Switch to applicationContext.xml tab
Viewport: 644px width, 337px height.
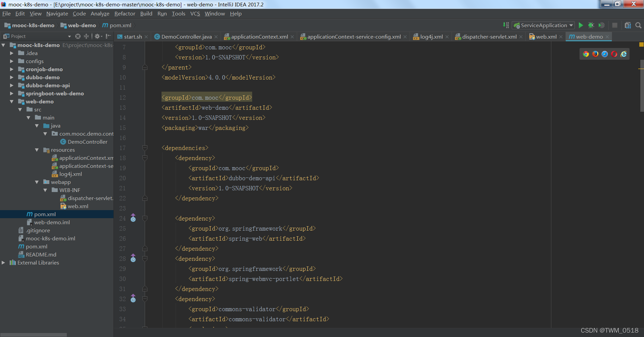point(259,37)
